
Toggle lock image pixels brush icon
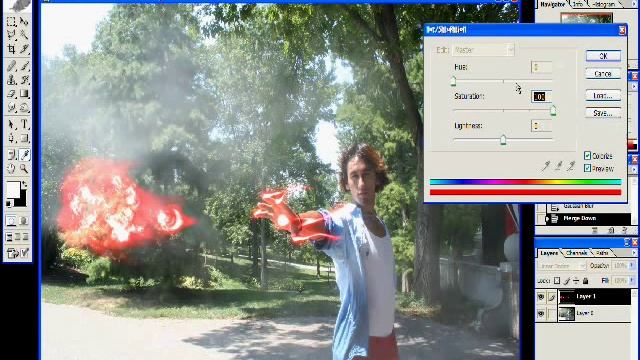pos(567,281)
